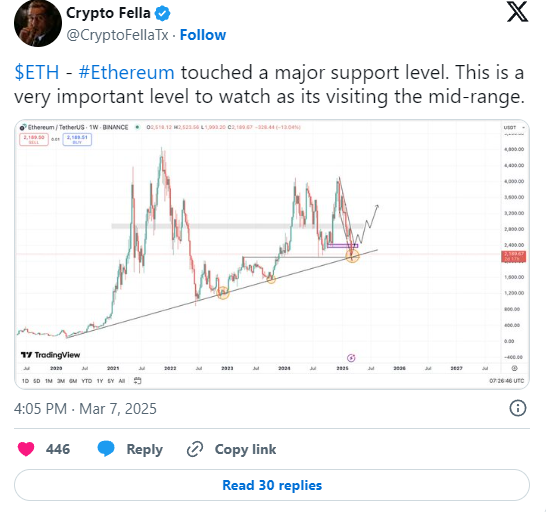Click the chart calendar date-range icon

coord(138,381)
